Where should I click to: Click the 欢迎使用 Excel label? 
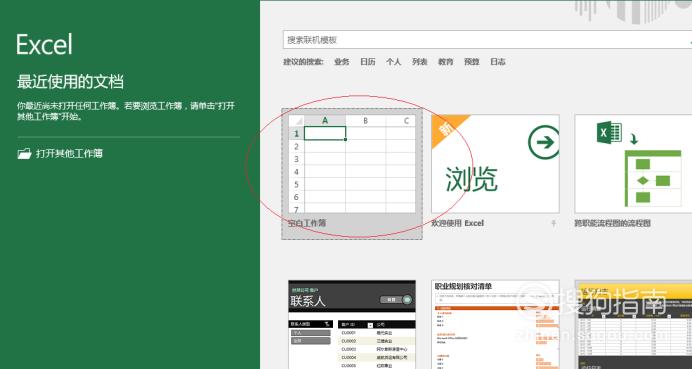(x=458, y=223)
